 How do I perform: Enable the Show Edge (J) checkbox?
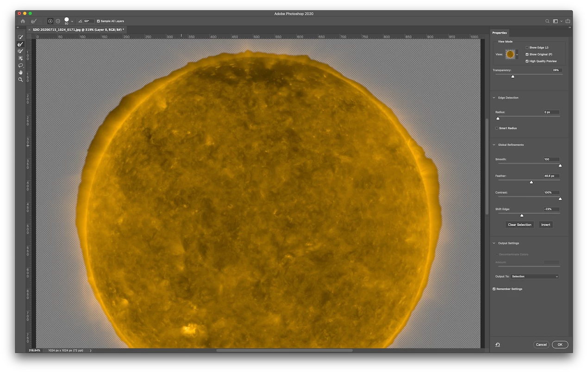coord(527,48)
